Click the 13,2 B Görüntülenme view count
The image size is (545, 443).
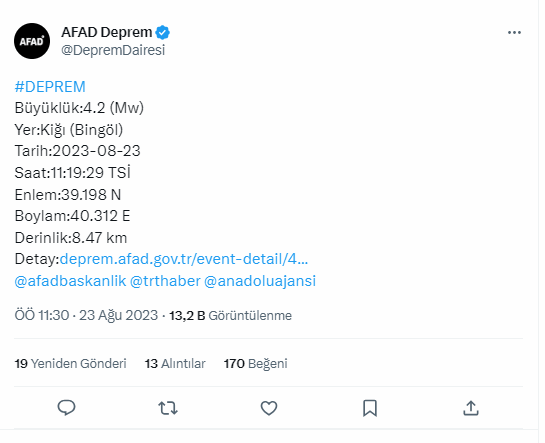[x=230, y=315]
